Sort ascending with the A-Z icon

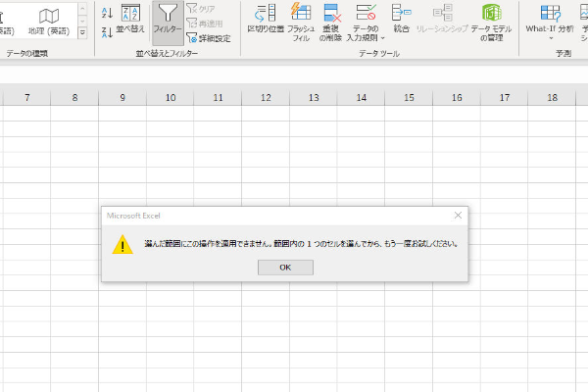(x=107, y=12)
